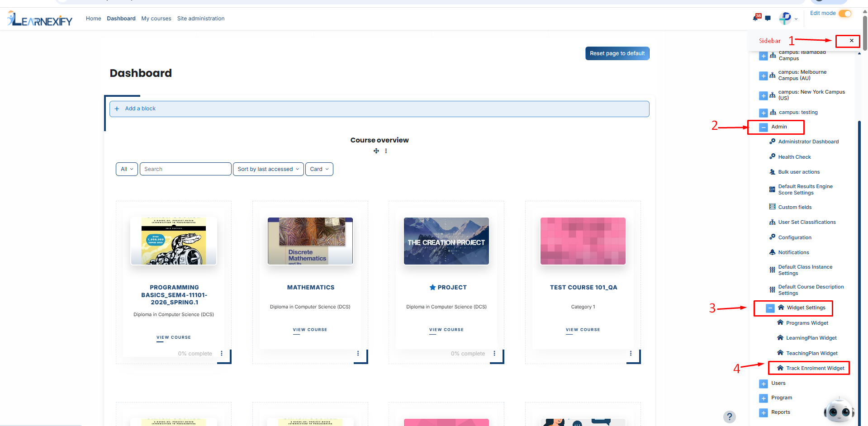Open the robot chatbot assistant
The width and height of the screenshot is (868, 426).
(x=839, y=411)
